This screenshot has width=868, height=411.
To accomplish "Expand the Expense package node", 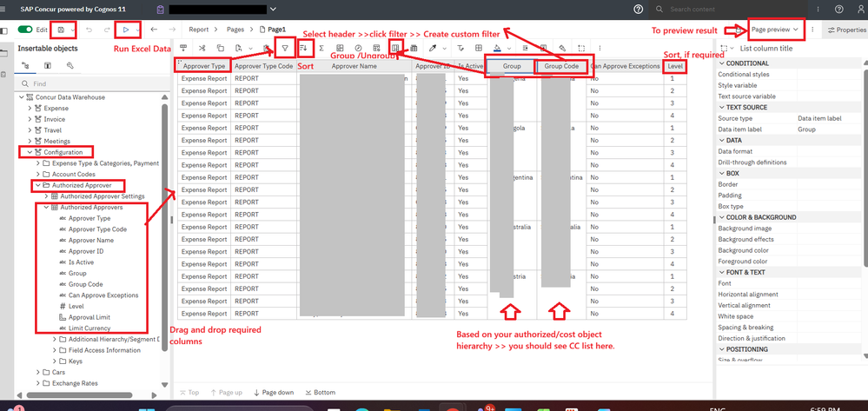I will point(30,108).
